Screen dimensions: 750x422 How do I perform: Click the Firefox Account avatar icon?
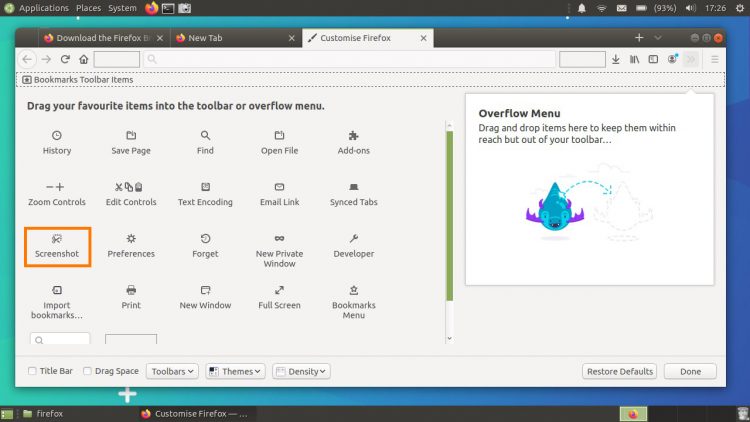(x=672, y=59)
